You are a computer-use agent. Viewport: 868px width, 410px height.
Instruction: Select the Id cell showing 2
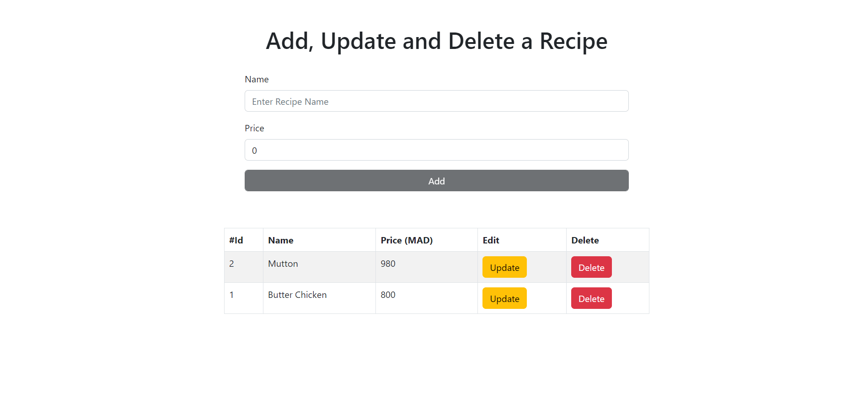tap(231, 264)
